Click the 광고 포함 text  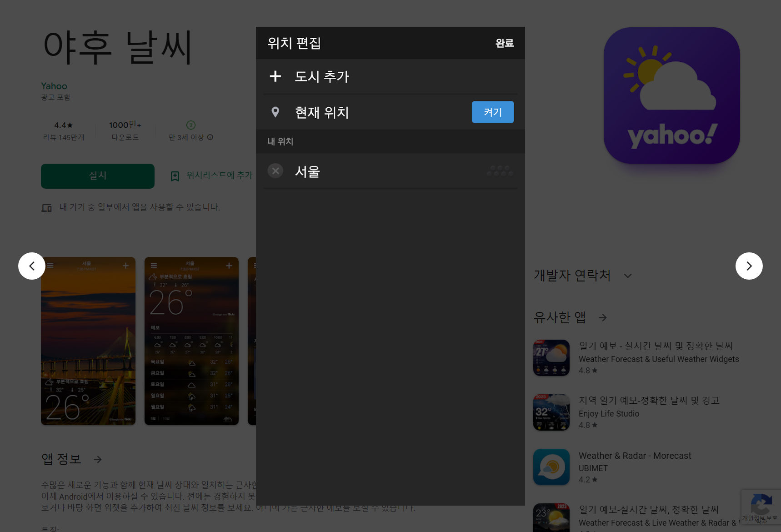click(x=55, y=97)
